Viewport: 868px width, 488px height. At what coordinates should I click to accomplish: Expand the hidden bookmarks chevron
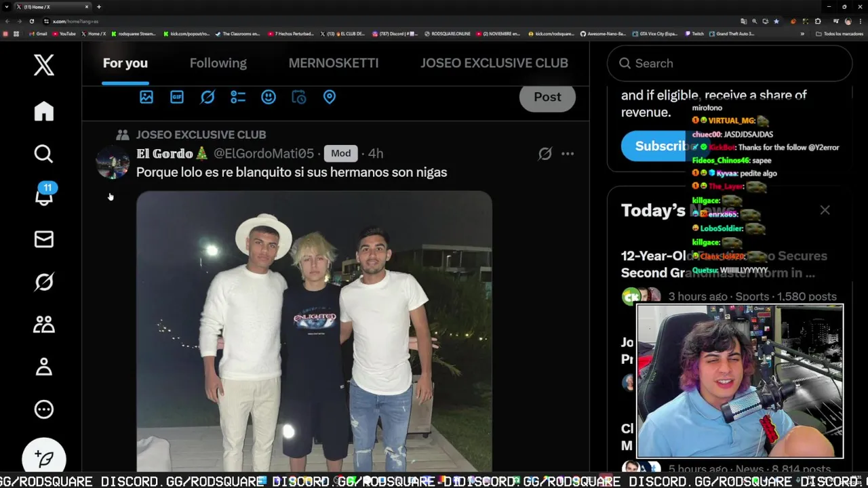pyautogui.click(x=802, y=34)
